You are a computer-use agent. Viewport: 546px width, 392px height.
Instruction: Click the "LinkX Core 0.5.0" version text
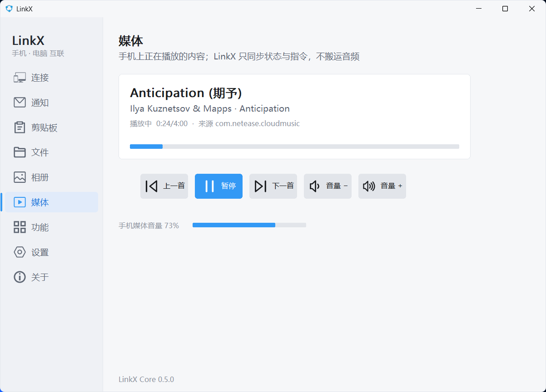click(x=146, y=379)
